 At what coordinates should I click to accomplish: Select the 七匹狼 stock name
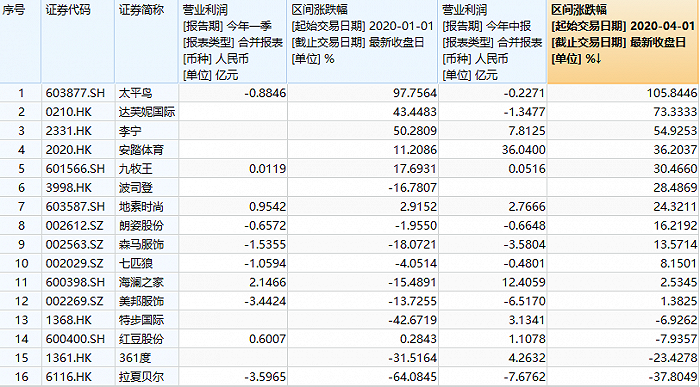136,263
